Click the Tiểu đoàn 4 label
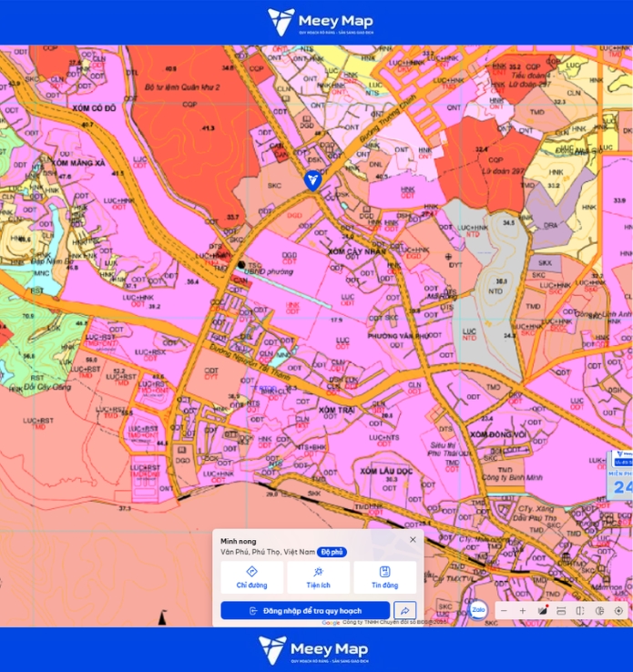The image size is (633, 672). 530,76
